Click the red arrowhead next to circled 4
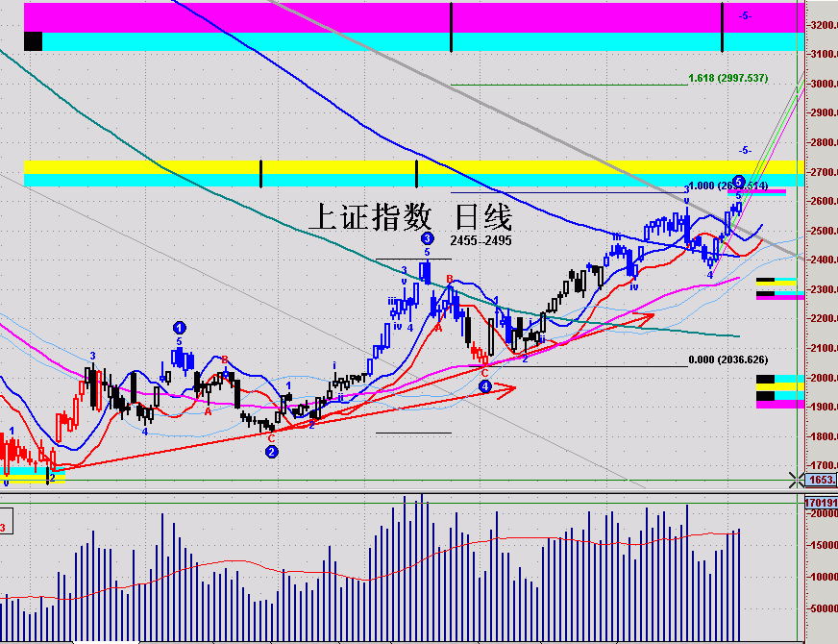 [506, 390]
